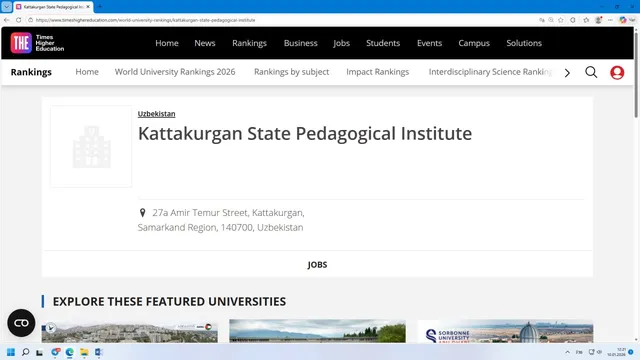Open the browser settings ellipsis menu
640x360 pixels.
click(610, 20)
